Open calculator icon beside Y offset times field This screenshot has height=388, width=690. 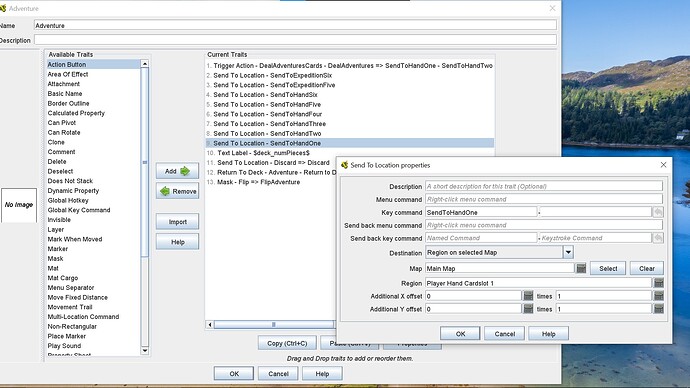tap(658, 309)
